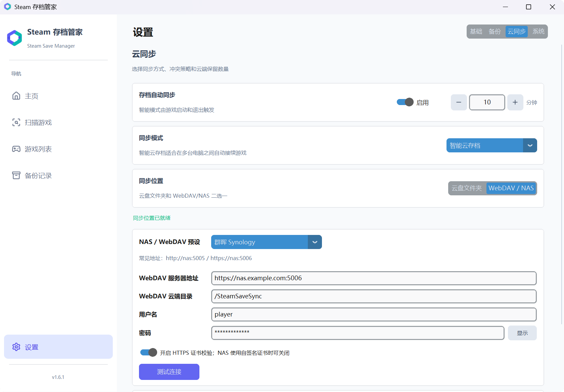
Task: Open the 主页 navigation item
Action: click(58, 96)
